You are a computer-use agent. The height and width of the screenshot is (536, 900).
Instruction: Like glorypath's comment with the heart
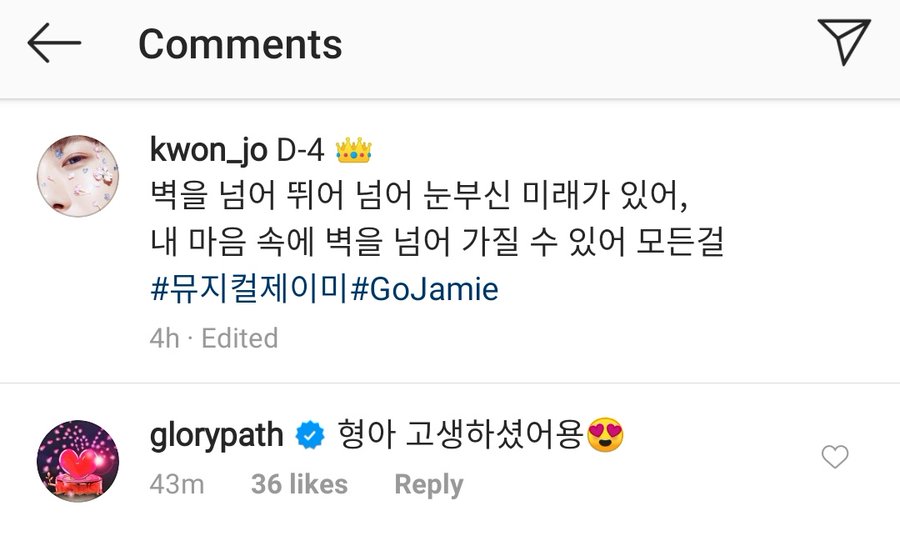pos(835,457)
